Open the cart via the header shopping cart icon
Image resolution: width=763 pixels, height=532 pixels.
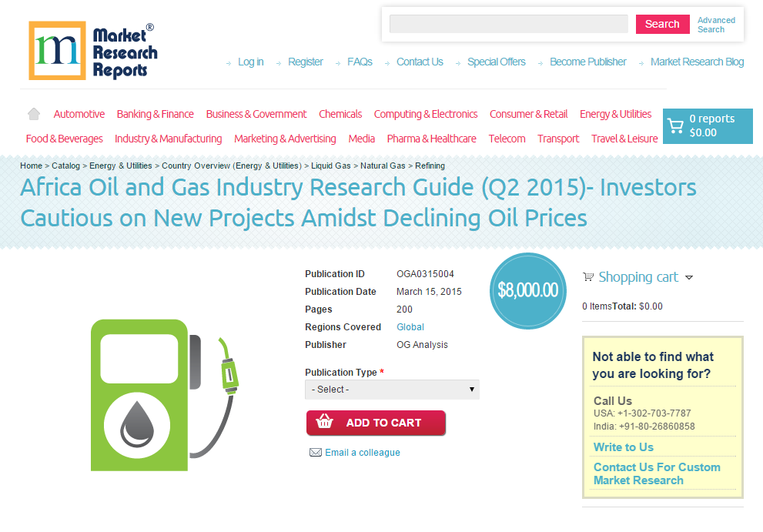(676, 125)
